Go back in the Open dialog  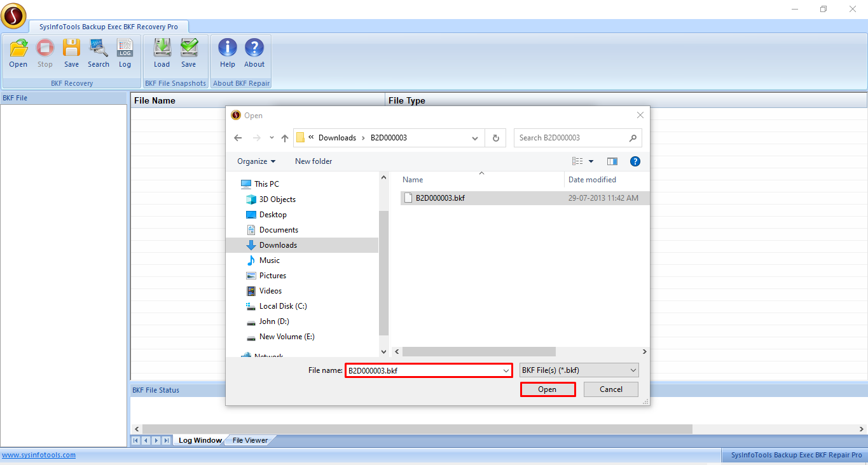(x=238, y=138)
